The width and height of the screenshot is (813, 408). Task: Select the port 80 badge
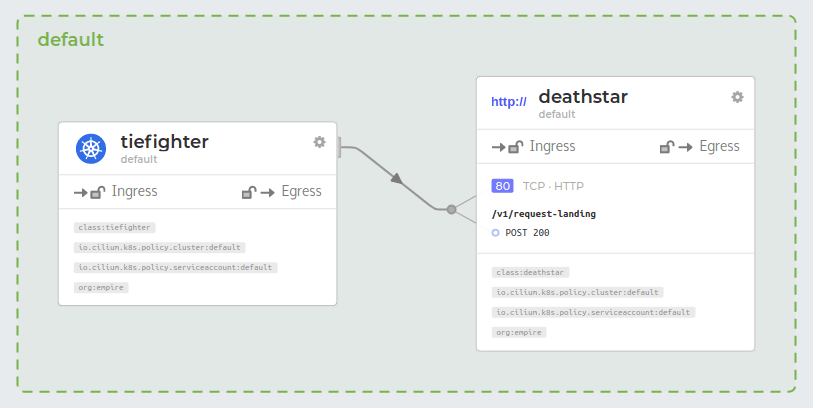pos(502,186)
